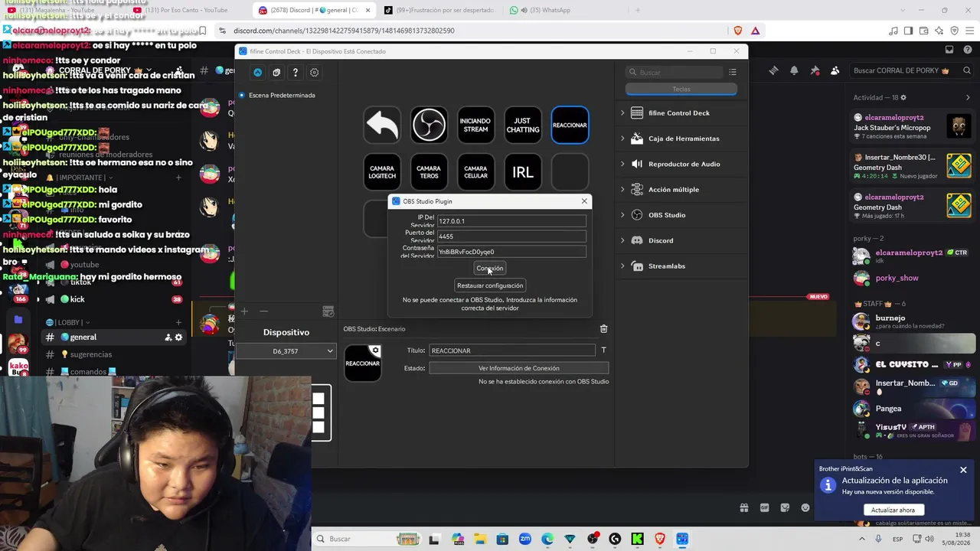The width and height of the screenshot is (980, 551).
Task: Expand the Acción múltiple category
Action: [622, 189]
